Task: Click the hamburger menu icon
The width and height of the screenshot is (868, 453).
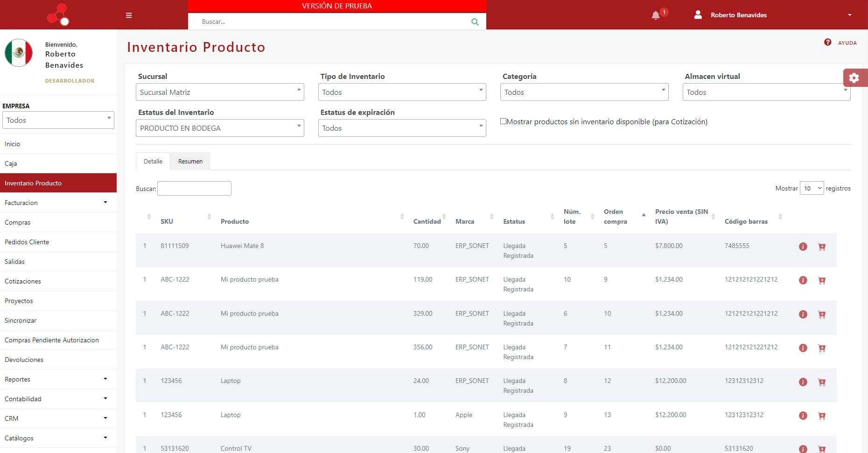Action: tap(129, 15)
